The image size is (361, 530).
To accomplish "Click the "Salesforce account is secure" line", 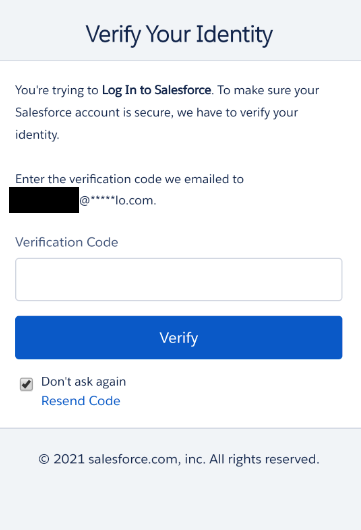I will [94, 112].
